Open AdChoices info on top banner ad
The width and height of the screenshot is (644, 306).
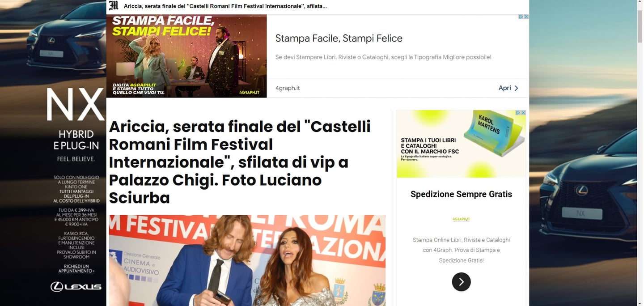click(x=521, y=17)
